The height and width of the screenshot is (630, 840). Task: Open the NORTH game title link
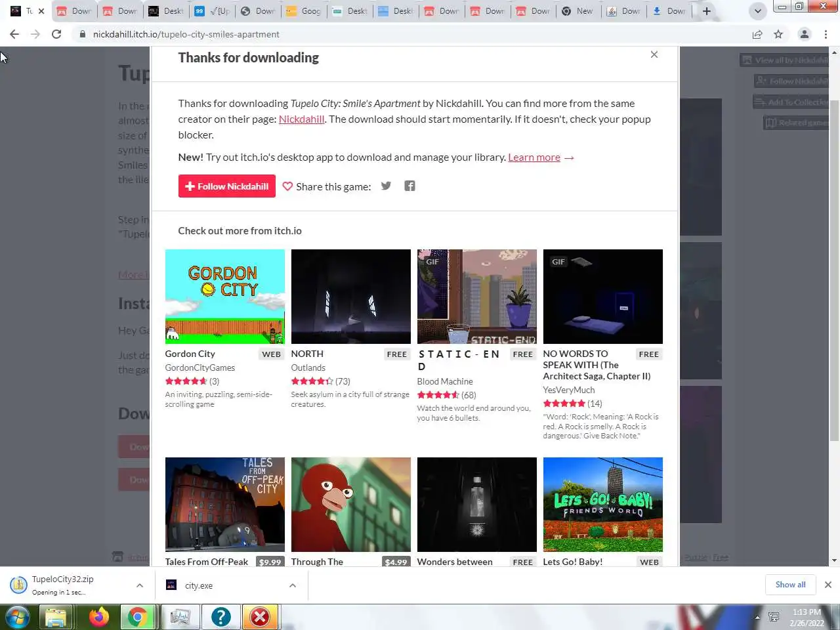click(307, 354)
